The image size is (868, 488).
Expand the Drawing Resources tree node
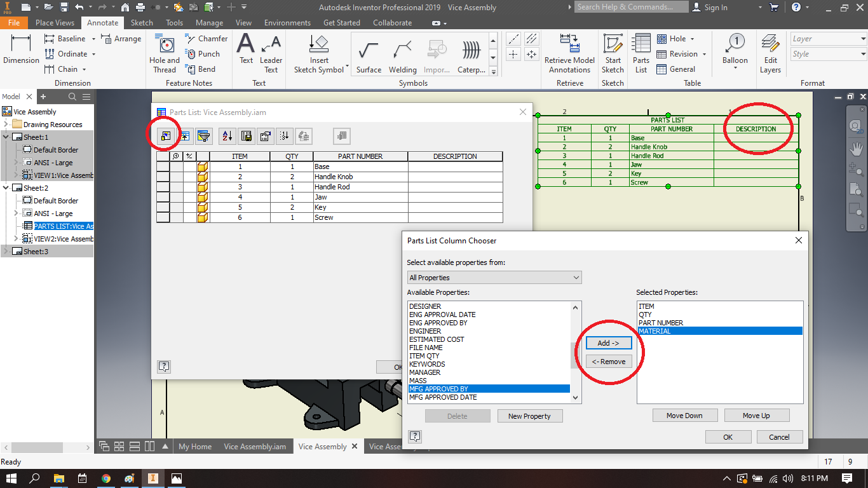[6, 125]
